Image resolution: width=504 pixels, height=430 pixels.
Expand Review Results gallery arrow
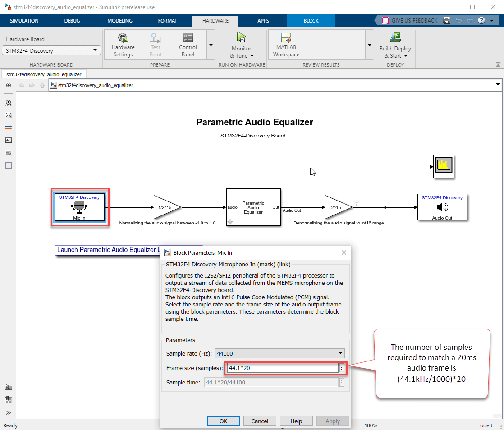[370, 45]
